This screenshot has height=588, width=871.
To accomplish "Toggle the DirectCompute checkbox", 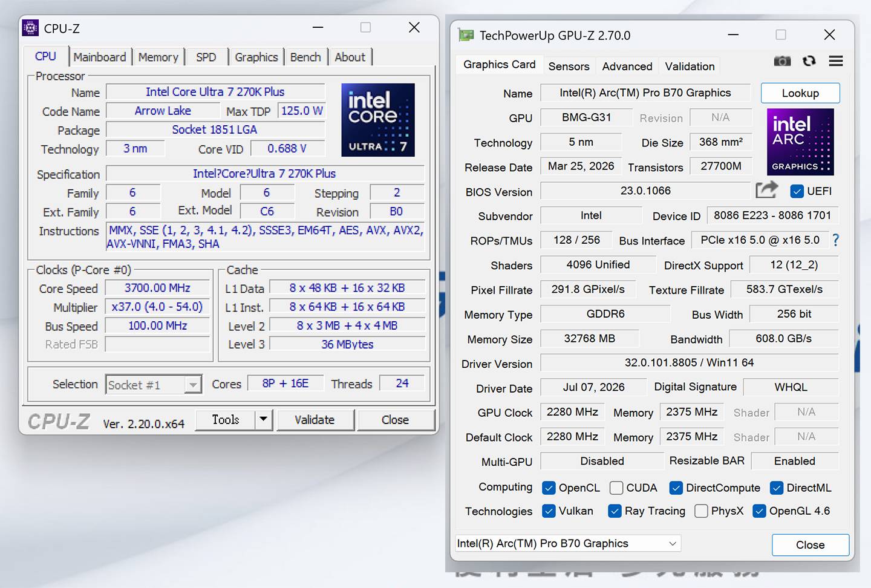I will pos(676,488).
